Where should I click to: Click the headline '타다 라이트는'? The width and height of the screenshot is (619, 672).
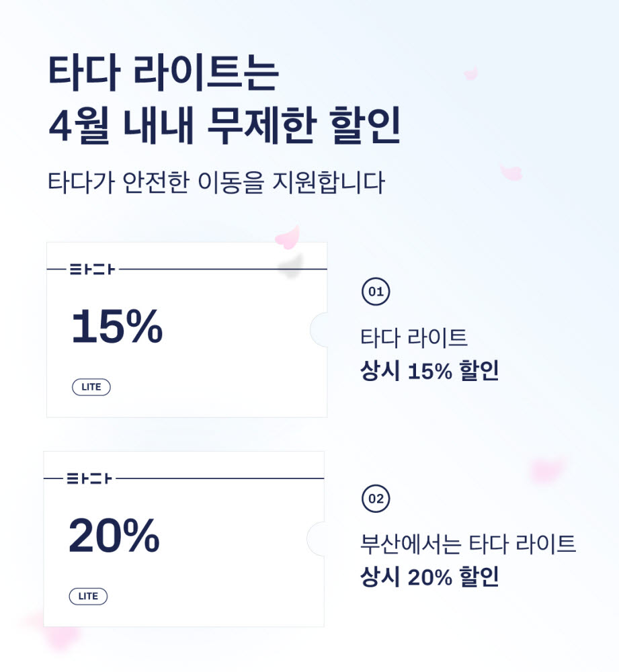pos(164,73)
